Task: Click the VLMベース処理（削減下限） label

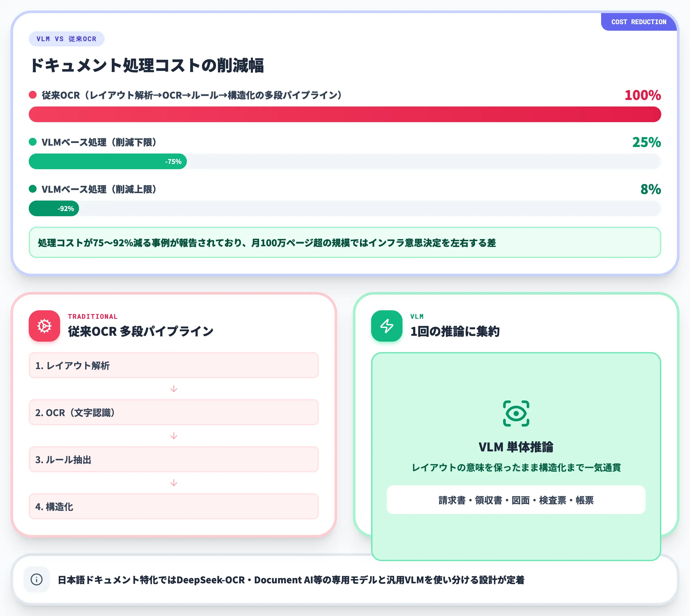Action: point(99,142)
